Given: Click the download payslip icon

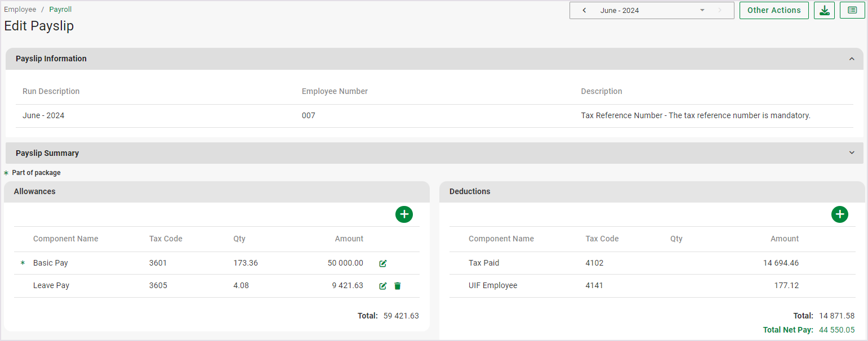Looking at the screenshot, I should 824,10.
